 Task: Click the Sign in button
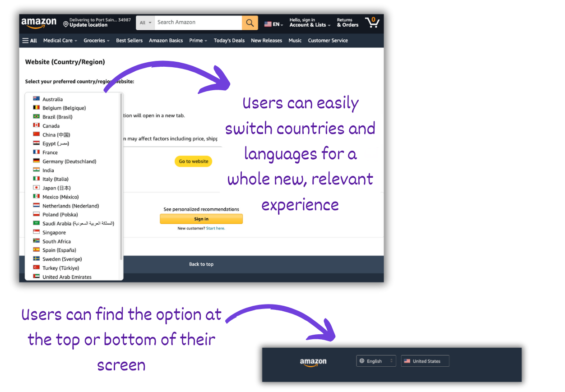[x=201, y=219]
